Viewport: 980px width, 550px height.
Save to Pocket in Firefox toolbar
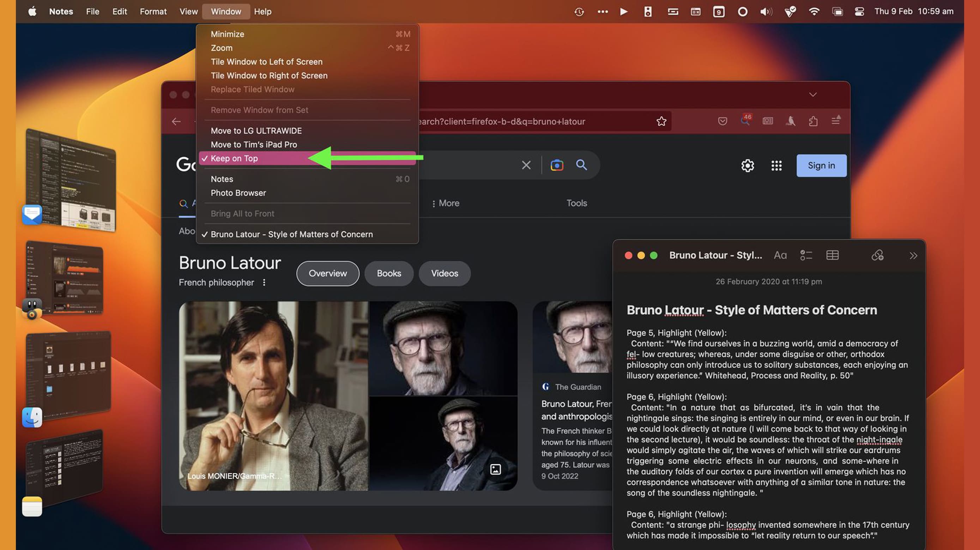tap(722, 121)
